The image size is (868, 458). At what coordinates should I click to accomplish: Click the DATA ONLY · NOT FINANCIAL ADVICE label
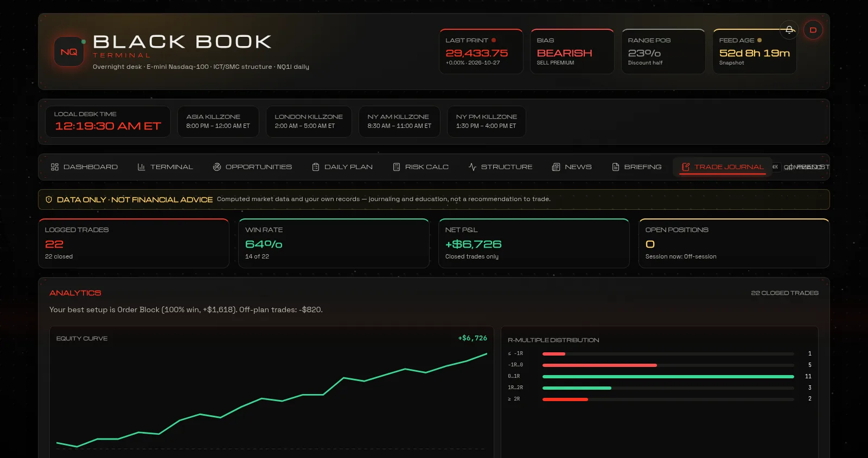coord(135,199)
